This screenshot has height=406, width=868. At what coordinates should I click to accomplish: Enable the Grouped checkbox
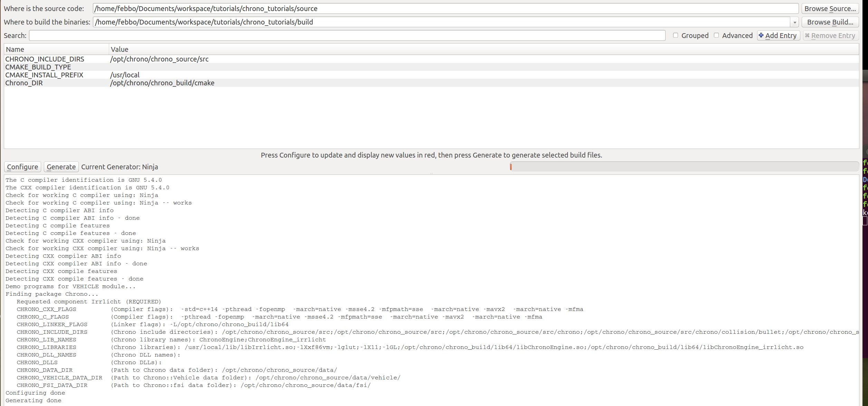point(676,35)
